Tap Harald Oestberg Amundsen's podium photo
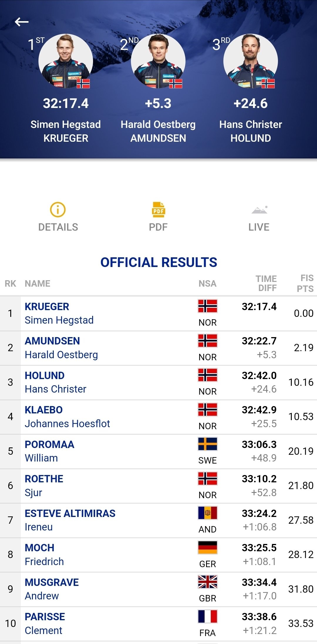This screenshot has height=644, width=317. pyautogui.click(x=158, y=61)
